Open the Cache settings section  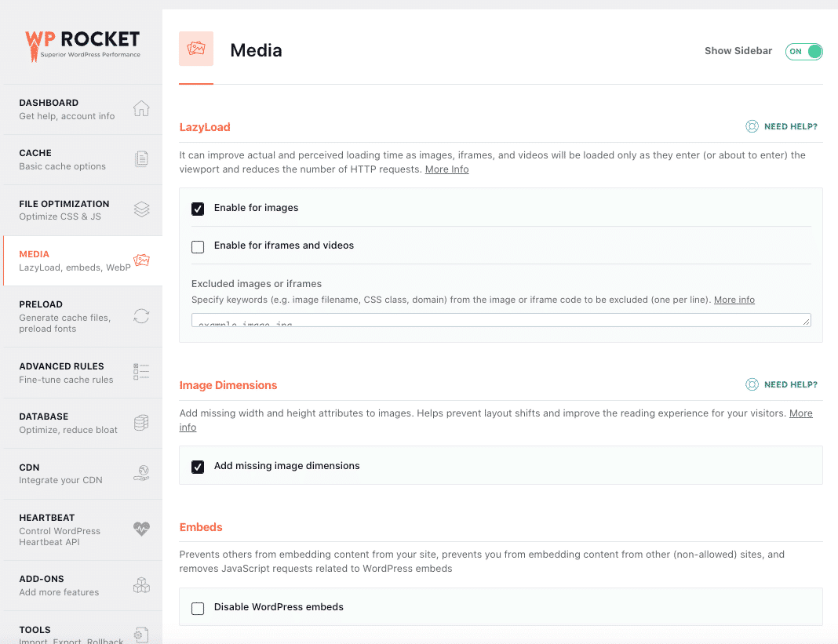pyautogui.click(x=83, y=159)
